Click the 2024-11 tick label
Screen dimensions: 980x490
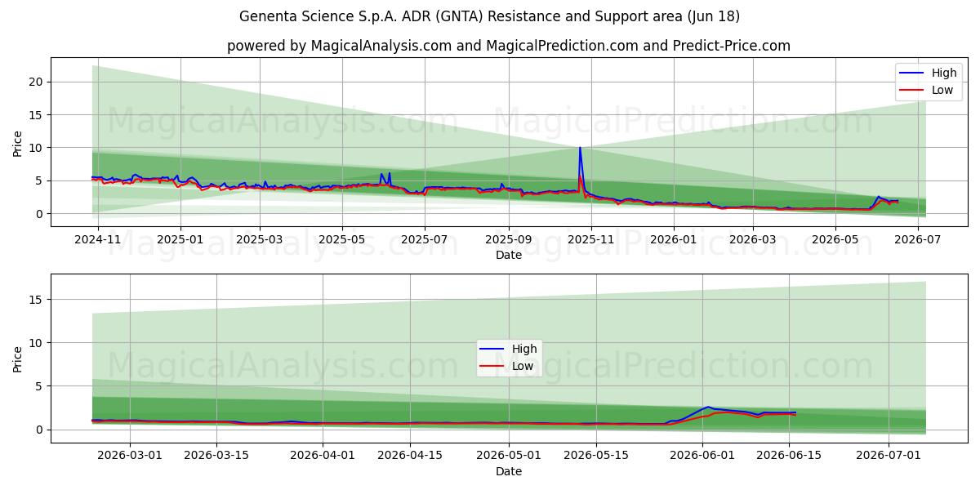click(98, 239)
